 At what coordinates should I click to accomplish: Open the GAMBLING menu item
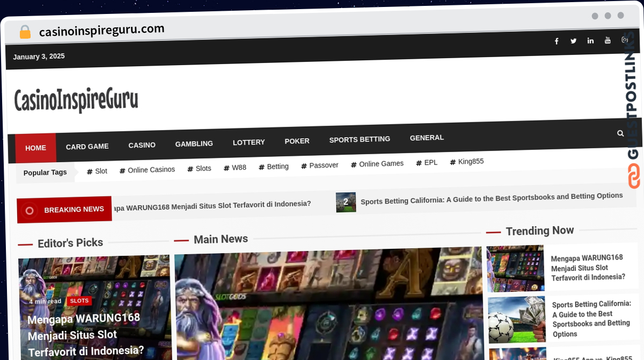[x=194, y=143]
